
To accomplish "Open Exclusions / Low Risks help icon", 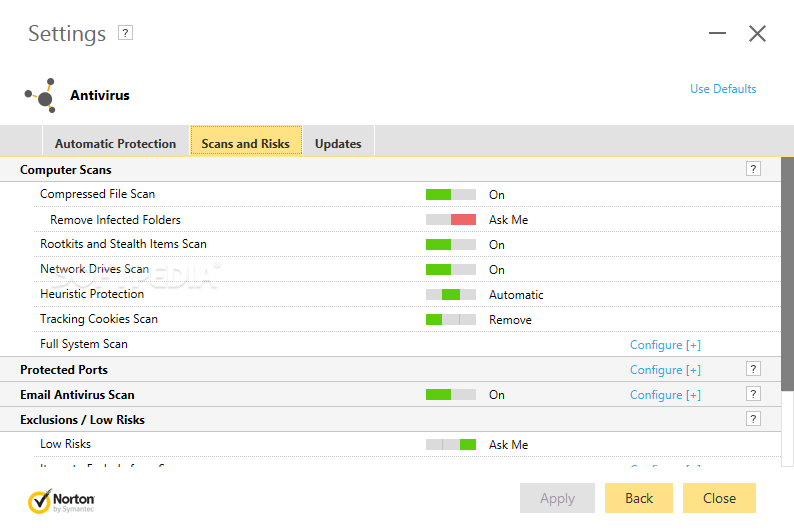I will tap(753, 419).
